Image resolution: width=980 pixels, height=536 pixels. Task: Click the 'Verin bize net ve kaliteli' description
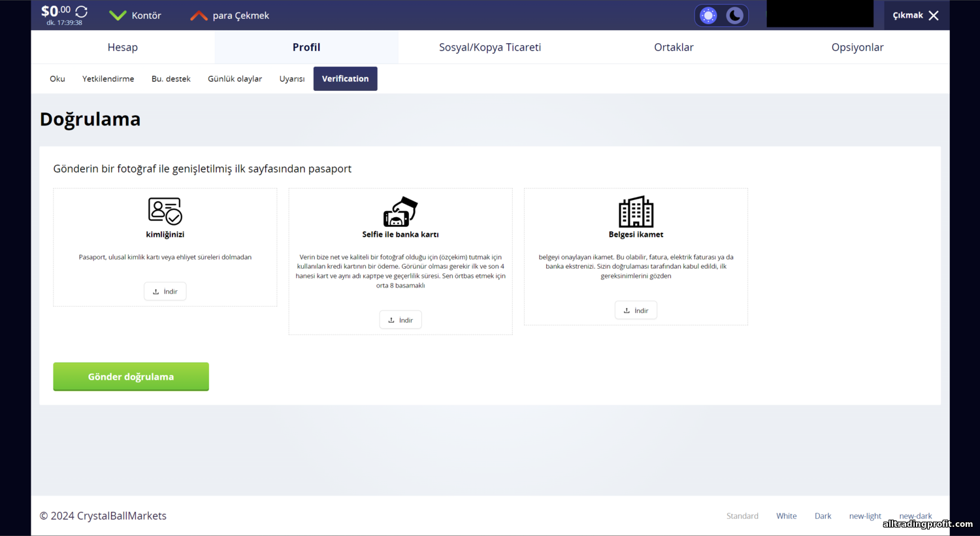tap(400, 271)
